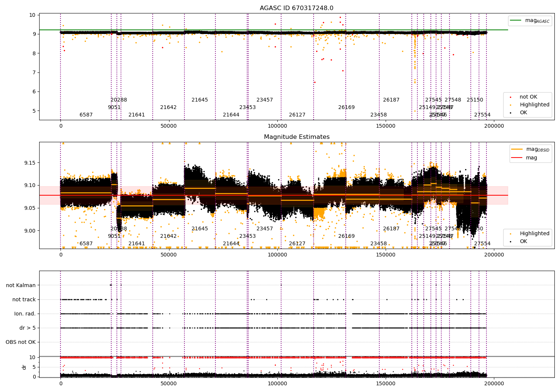The height and width of the screenshot is (392, 560).
Task: Click x-axis tick '200000' in top plot
Action: [x=494, y=126]
